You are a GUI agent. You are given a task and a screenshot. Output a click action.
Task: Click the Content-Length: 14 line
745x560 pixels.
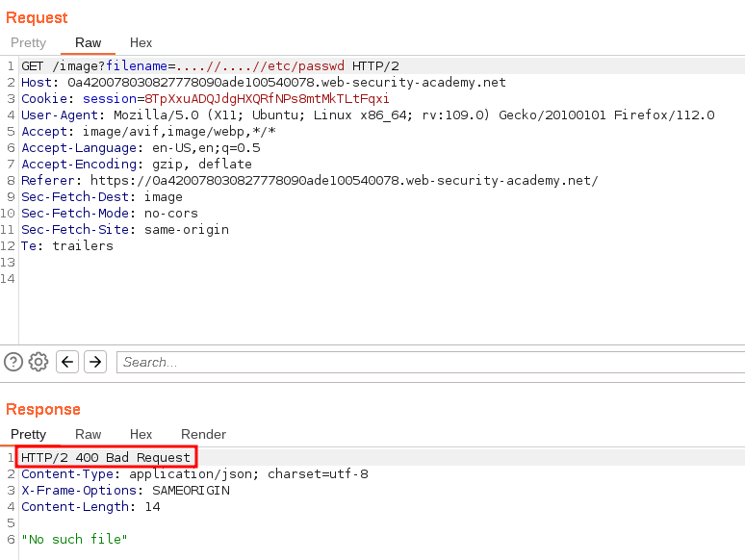tap(90, 507)
